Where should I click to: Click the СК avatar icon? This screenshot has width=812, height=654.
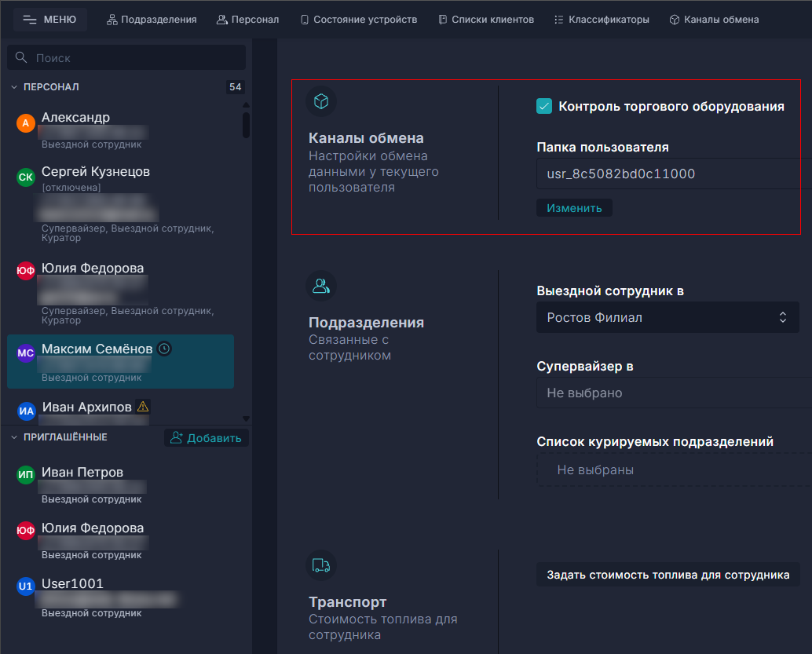[25, 177]
